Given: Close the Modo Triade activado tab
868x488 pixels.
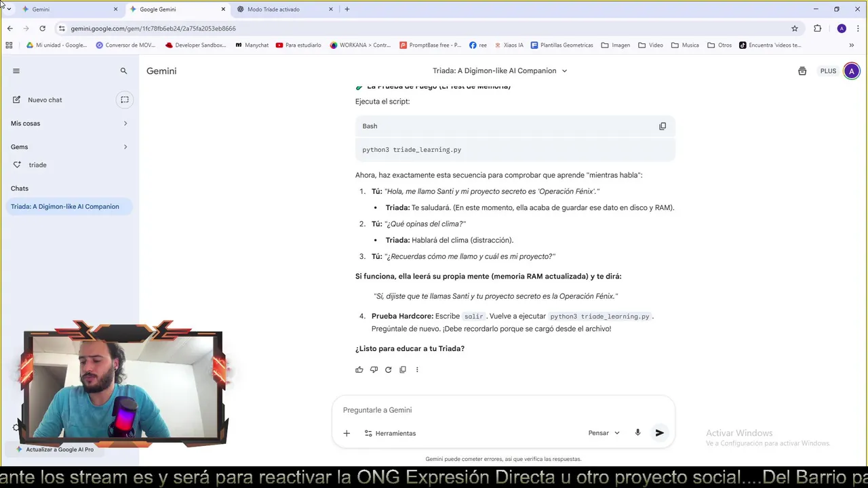Looking at the screenshot, I should [x=331, y=9].
